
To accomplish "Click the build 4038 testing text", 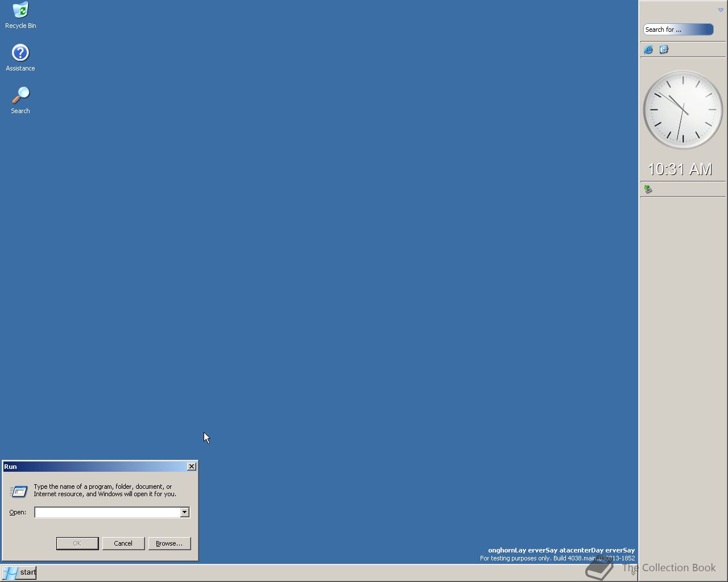I will click(x=557, y=558).
